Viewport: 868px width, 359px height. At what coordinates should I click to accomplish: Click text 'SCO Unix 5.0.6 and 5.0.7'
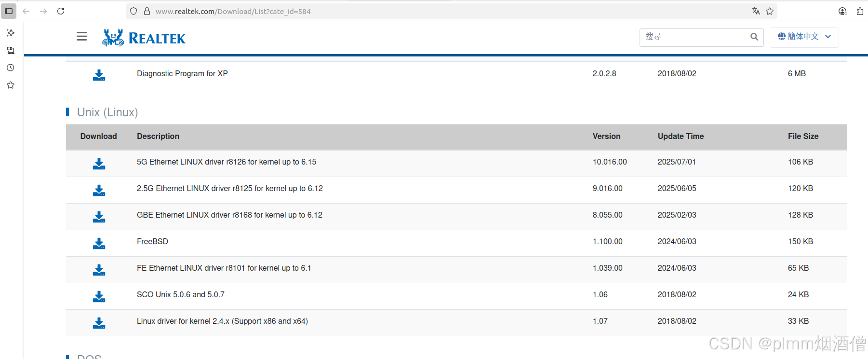coord(180,295)
